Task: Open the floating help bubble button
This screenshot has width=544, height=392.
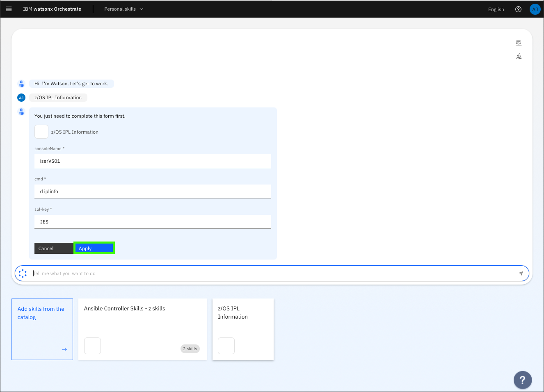Action: tap(522, 380)
